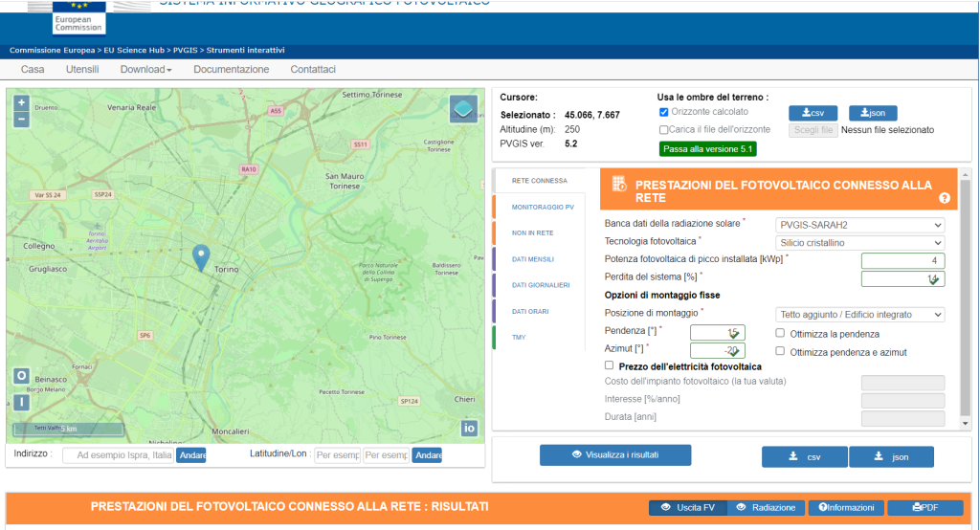Export results as PDF
Viewport: 980px width, 530px height.
pos(925,507)
